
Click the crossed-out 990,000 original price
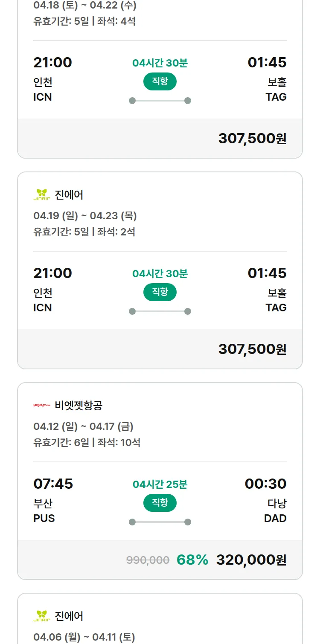click(x=148, y=560)
